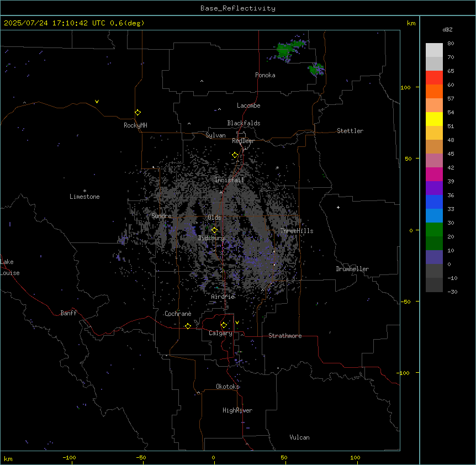476x465 pixels.
Task: Click the km label at top right
Action: pos(411,23)
